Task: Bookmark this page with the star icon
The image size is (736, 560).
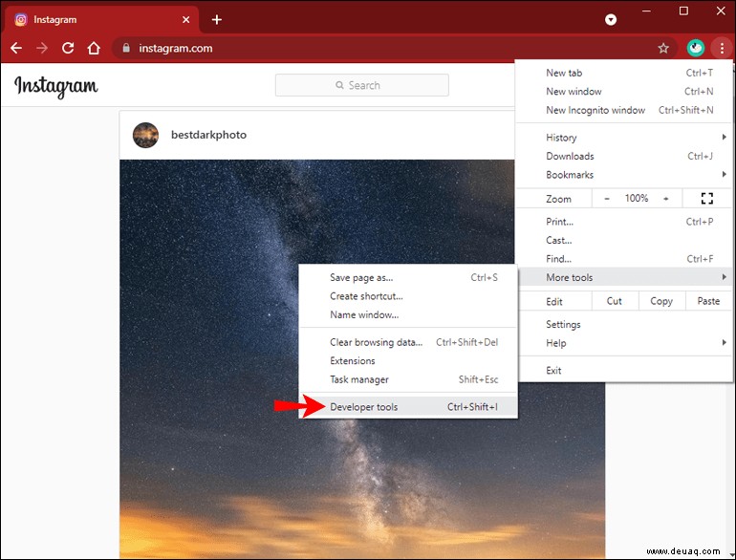Action: point(662,48)
